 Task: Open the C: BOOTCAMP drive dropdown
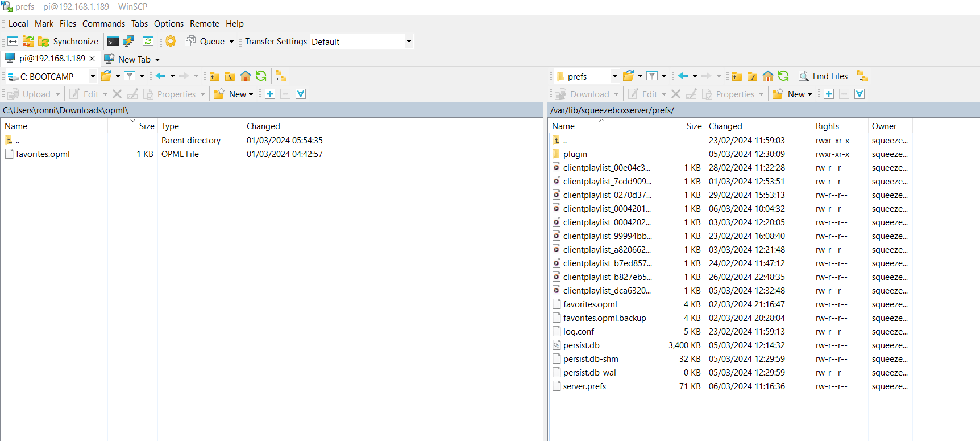[93, 76]
